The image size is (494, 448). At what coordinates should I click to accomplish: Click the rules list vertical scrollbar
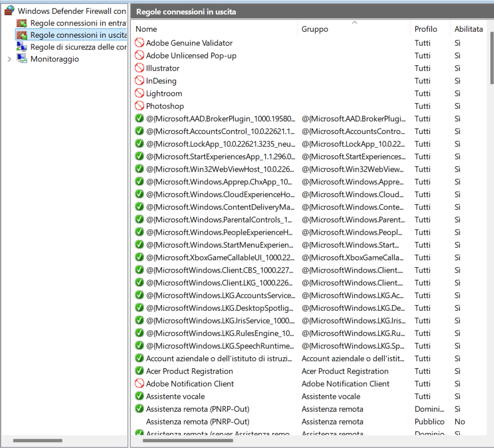pos(492,58)
